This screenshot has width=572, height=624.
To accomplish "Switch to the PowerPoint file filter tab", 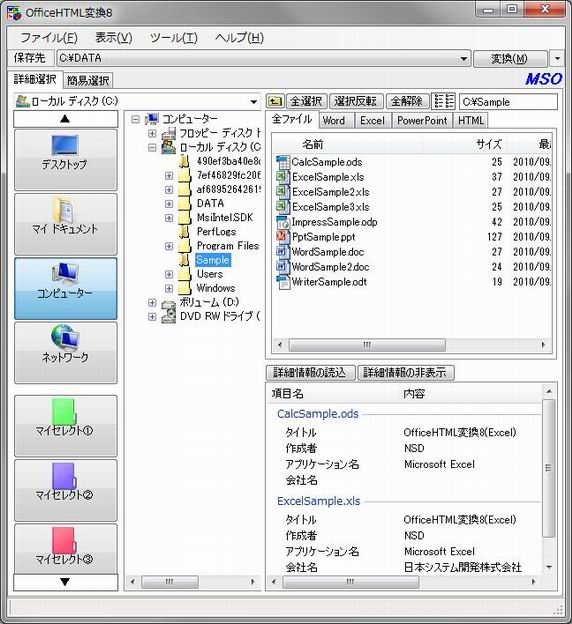I will point(422,121).
